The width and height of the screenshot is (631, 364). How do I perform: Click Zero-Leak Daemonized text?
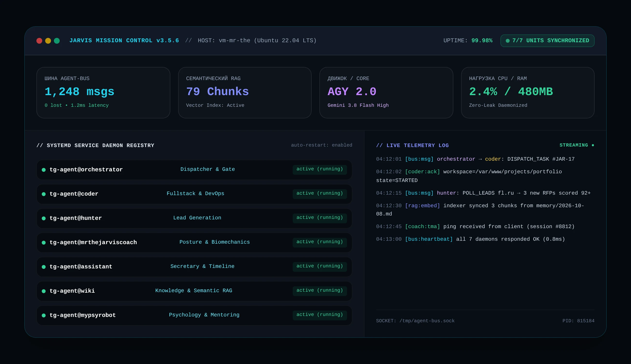point(498,105)
